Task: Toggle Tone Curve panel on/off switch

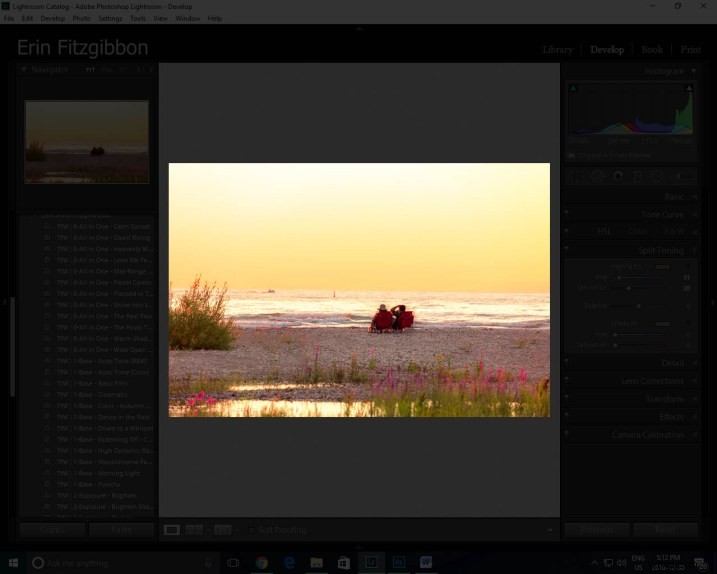Action: coord(567,212)
